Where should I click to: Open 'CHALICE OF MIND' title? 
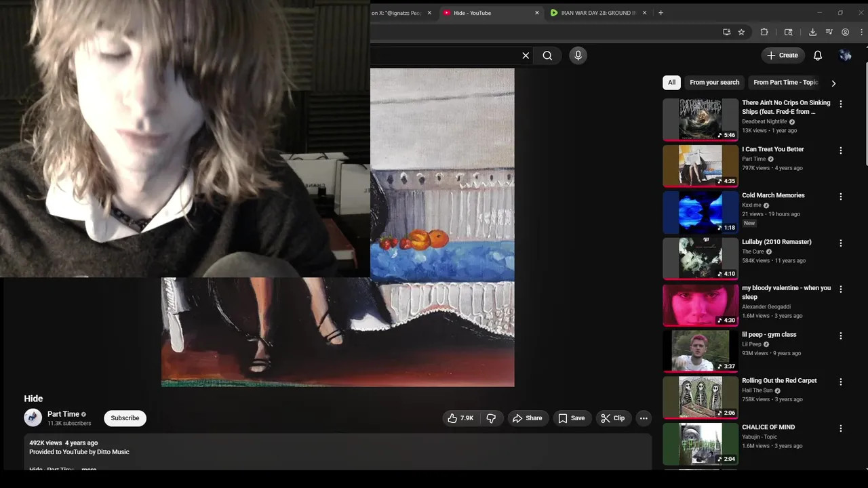pos(768,427)
